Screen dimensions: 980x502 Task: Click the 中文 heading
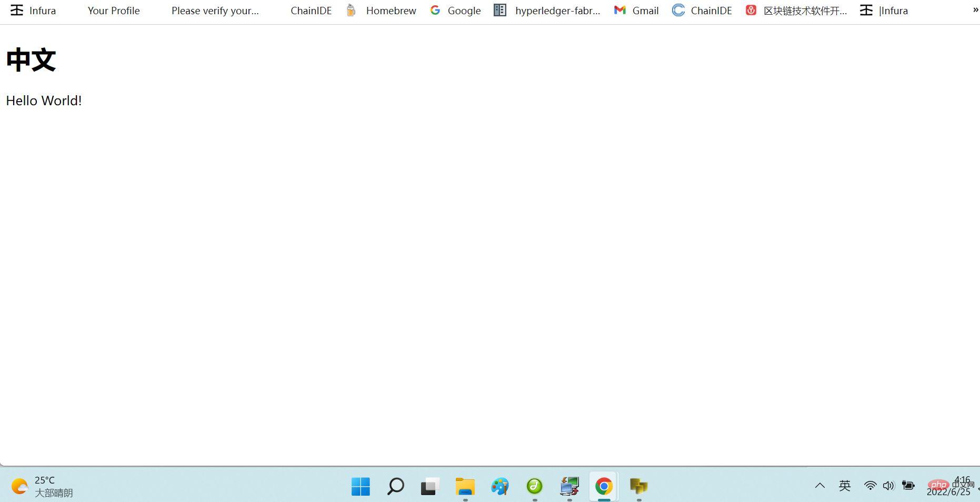tap(31, 60)
